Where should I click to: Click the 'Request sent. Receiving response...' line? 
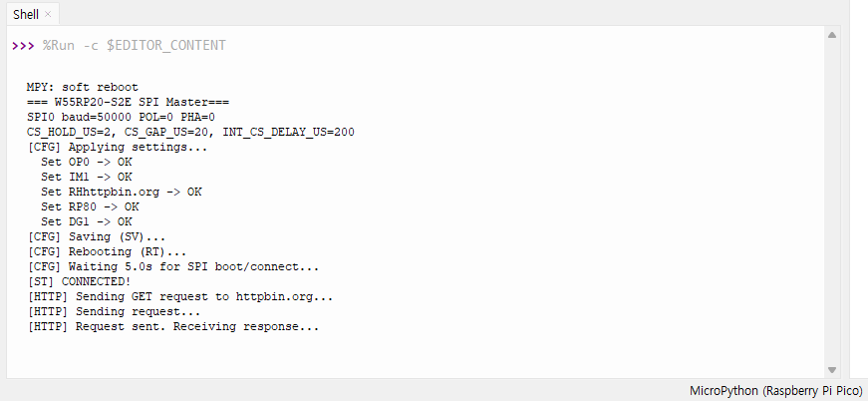pyautogui.click(x=197, y=326)
